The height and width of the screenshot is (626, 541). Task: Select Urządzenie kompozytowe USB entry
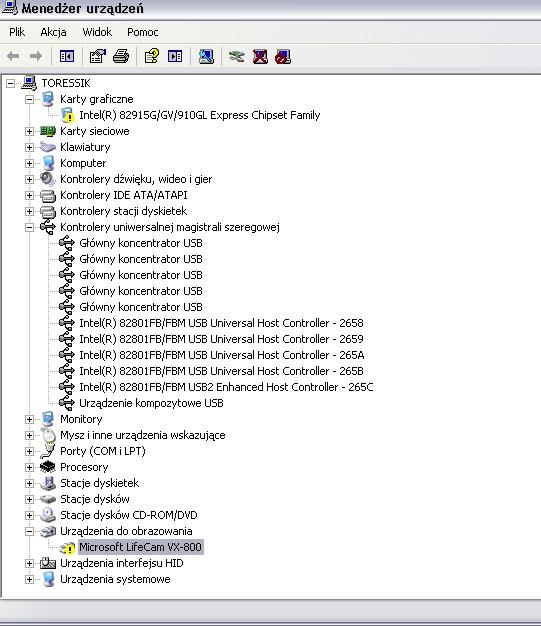(151, 403)
